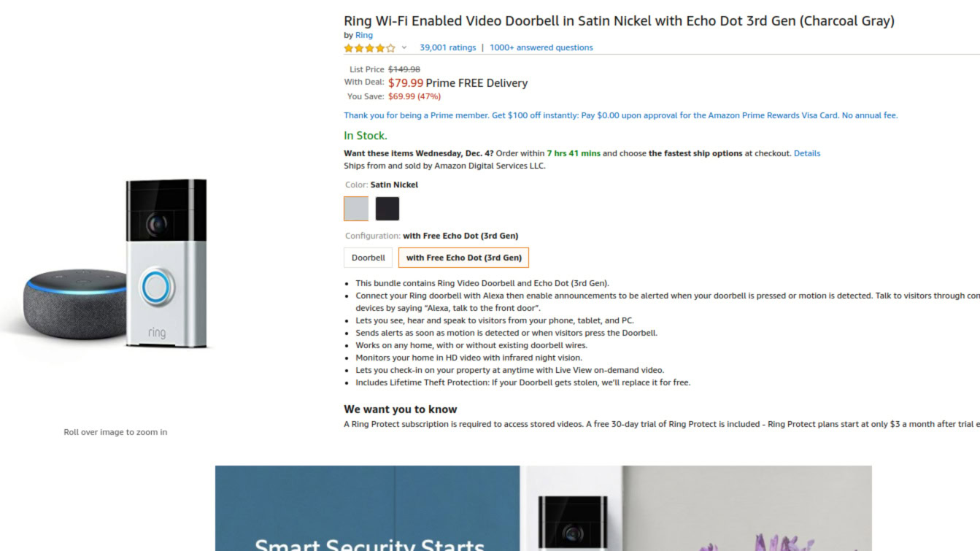Choose the Doorbell only configuration
The image size is (980, 551).
pyautogui.click(x=369, y=258)
